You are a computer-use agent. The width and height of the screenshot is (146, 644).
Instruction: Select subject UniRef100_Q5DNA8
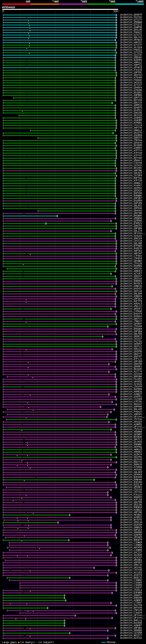point(131,22)
